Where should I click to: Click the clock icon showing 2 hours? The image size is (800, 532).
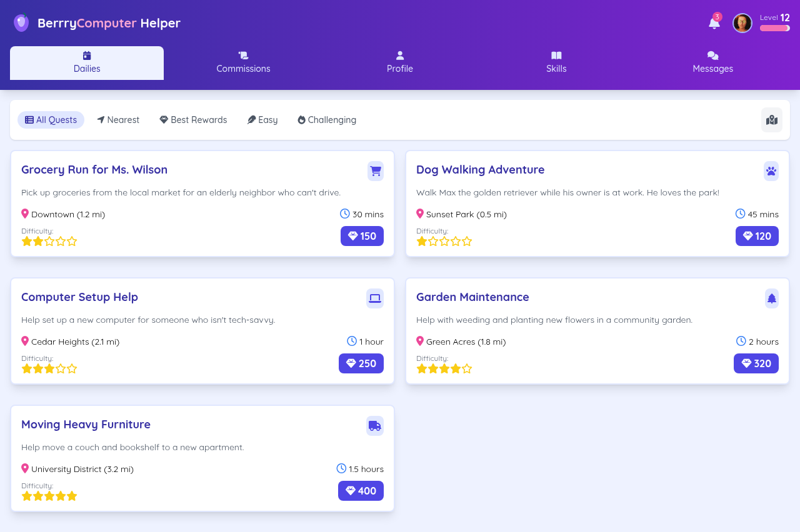(x=741, y=341)
